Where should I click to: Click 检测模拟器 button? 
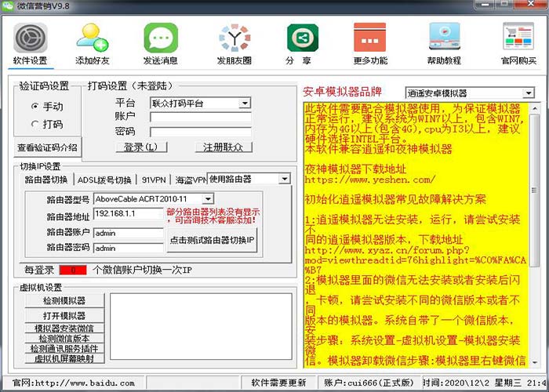(x=64, y=300)
